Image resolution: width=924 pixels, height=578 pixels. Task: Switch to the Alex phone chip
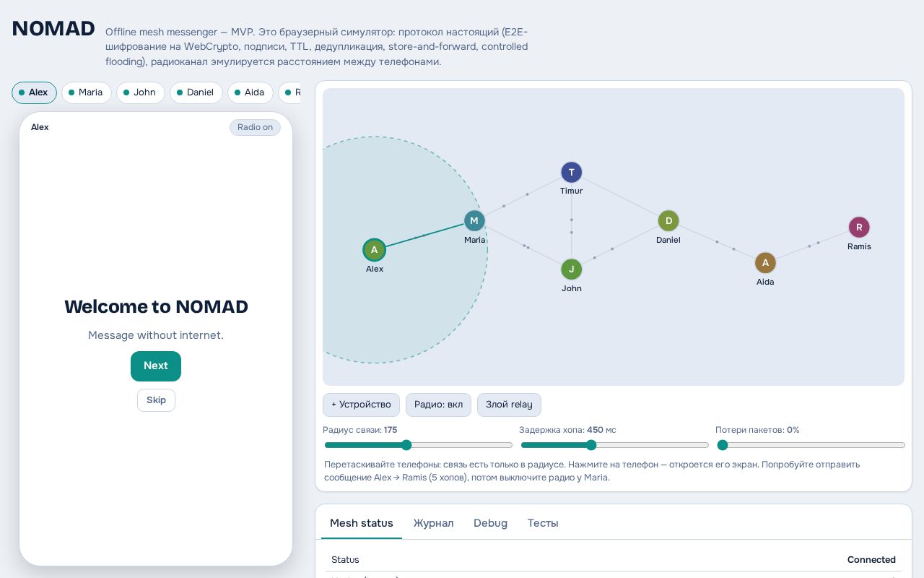point(34,92)
